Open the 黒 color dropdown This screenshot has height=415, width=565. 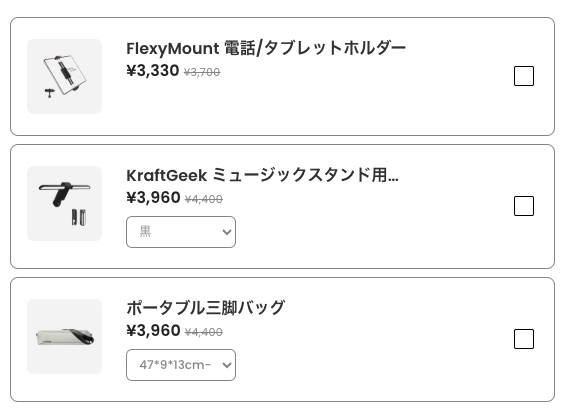point(181,232)
